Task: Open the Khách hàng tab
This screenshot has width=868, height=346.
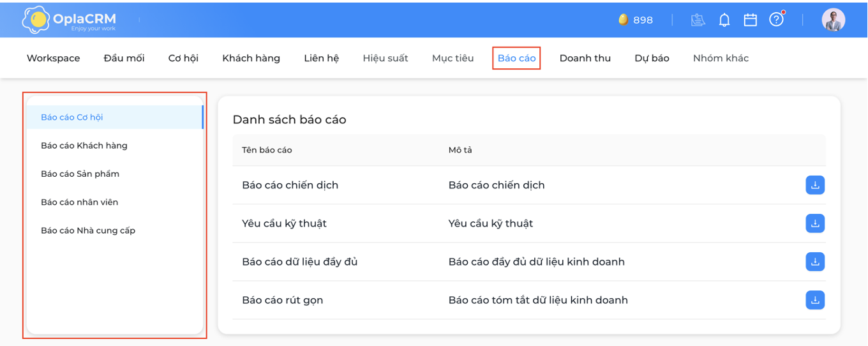Action: (x=251, y=58)
